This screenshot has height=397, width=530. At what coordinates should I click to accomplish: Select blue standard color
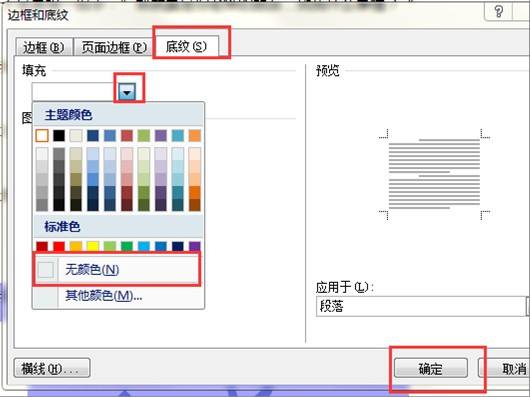click(x=161, y=246)
